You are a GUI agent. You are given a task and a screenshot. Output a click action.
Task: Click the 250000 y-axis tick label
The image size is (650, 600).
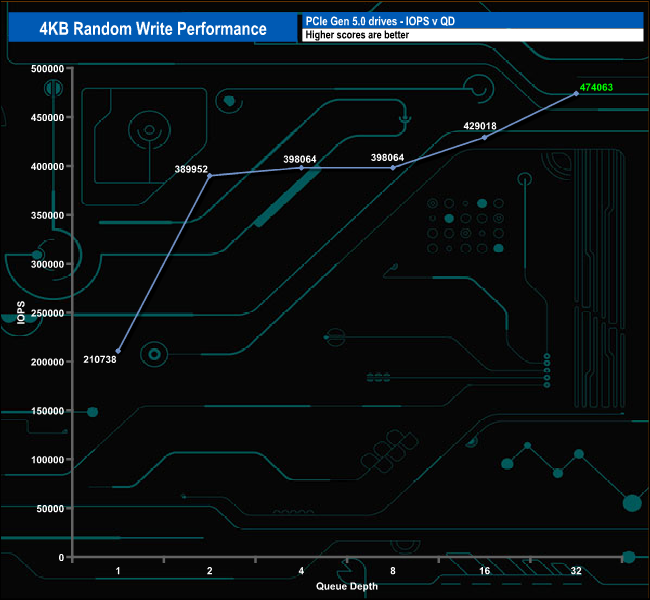coord(48,313)
